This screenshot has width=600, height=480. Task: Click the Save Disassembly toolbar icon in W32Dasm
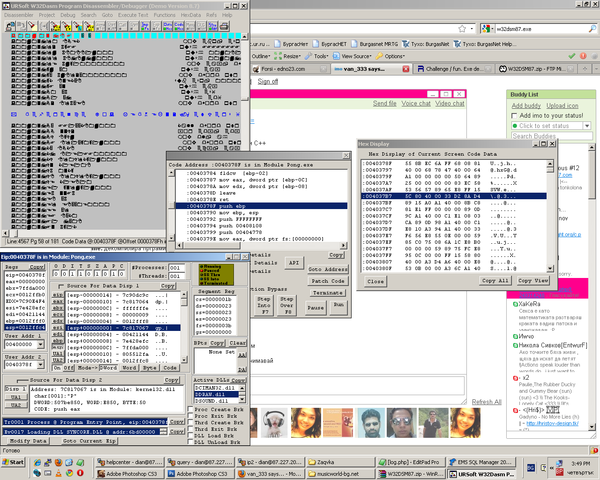tap(21, 26)
